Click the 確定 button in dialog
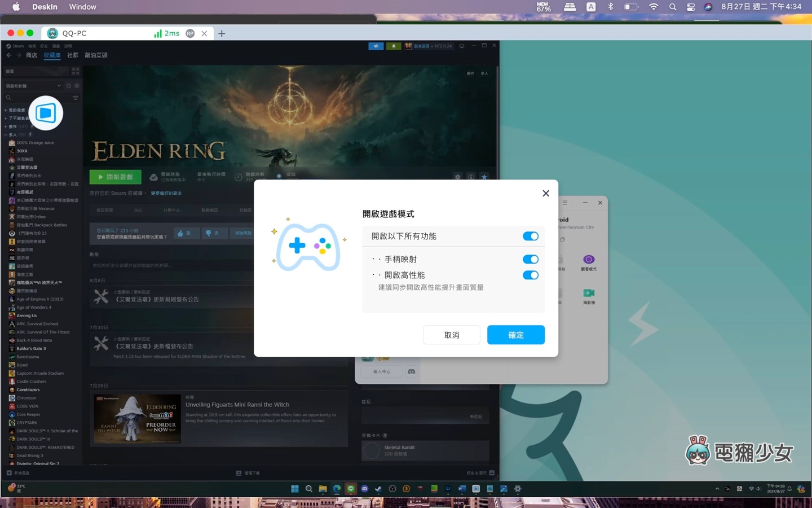Viewport: 812px width, 508px height. pos(515,335)
